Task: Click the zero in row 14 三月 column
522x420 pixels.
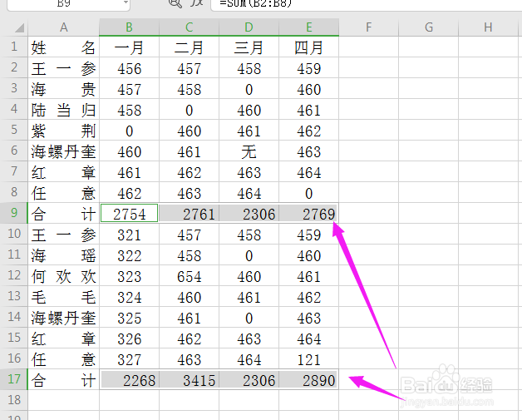Action: click(x=249, y=318)
